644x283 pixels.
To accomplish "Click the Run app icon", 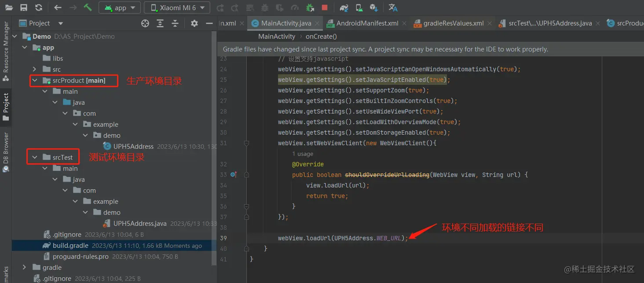I will (x=220, y=7).
